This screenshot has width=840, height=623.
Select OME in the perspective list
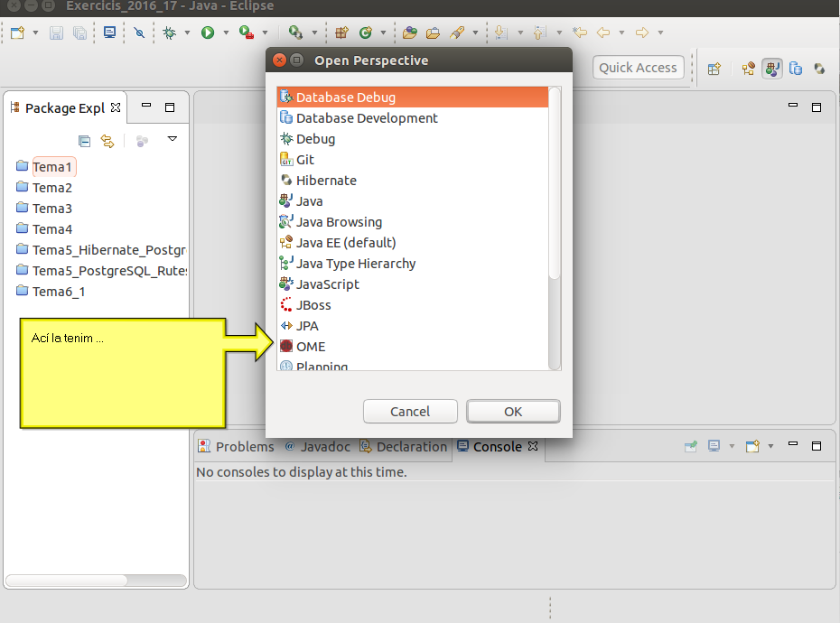coord(413,347)
